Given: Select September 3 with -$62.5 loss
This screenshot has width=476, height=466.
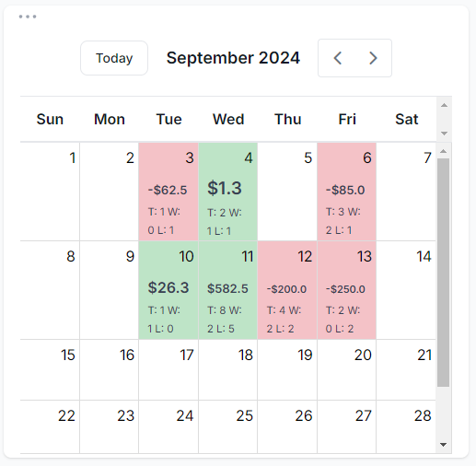Looking at the screenshot, I should pyautogui.click(x=168, y=192).
